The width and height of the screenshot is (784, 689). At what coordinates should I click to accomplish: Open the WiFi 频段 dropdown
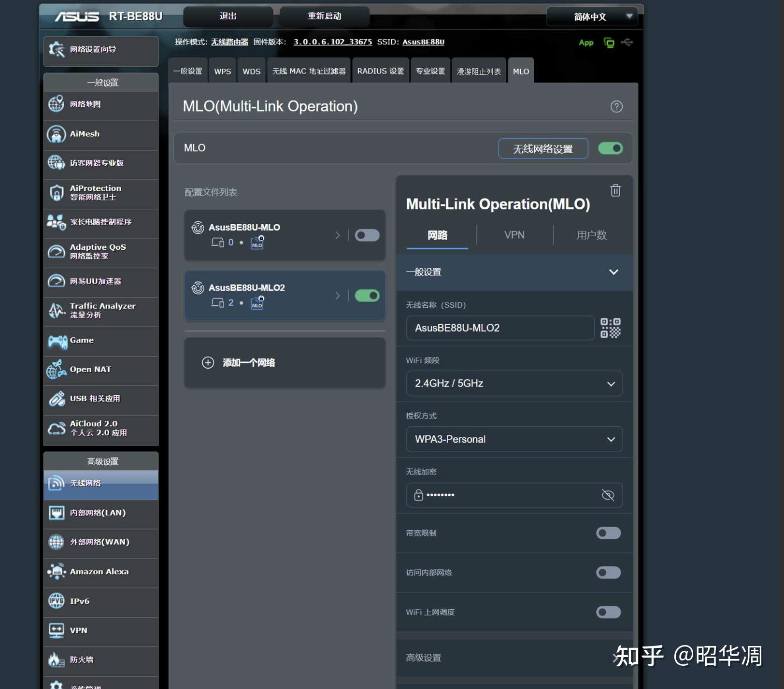pos(513,383)
